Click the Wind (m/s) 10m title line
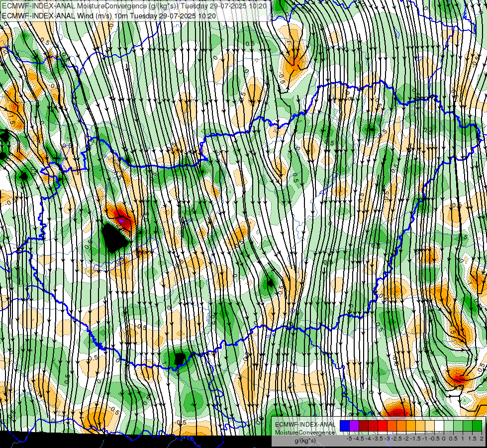 [109, 15]
